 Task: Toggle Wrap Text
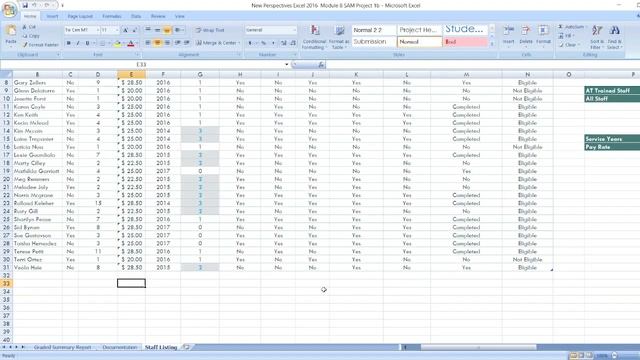pos(210,30)
